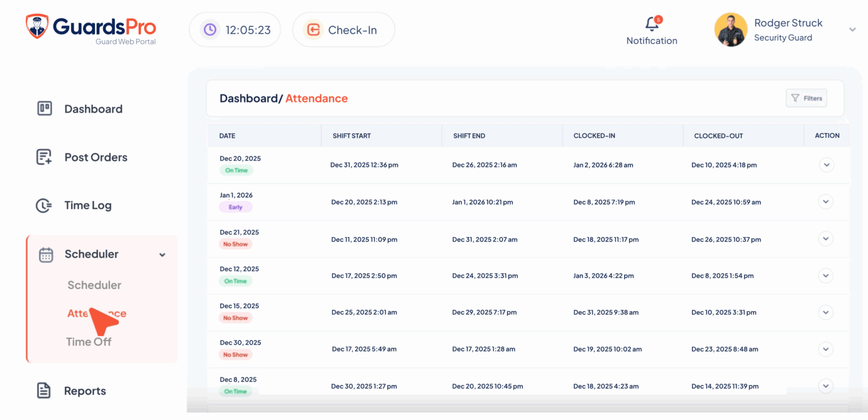Click the Dashboard breadcrumb link
Image resolution: width=868 pixels, height=420 pixels.
[x=248, y=98]
